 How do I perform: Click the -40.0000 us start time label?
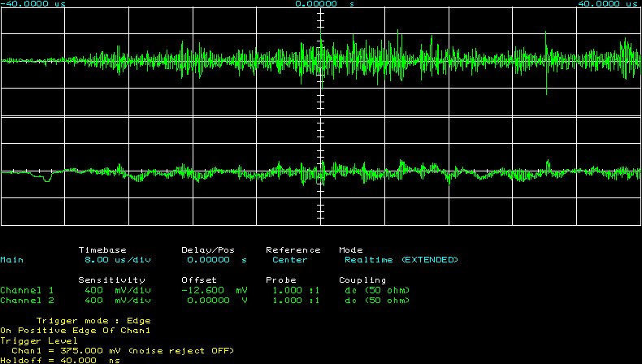(x=34, y=4)
